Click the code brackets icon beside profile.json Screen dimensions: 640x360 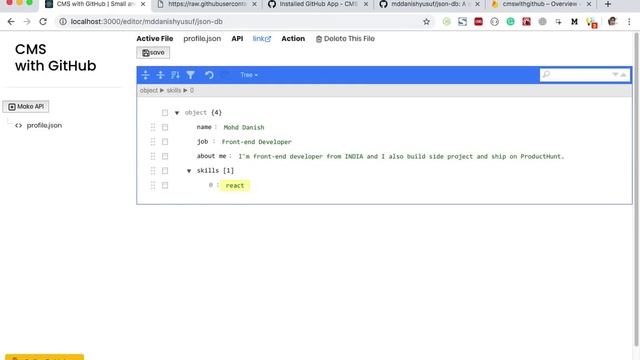(x=18, y=125)
